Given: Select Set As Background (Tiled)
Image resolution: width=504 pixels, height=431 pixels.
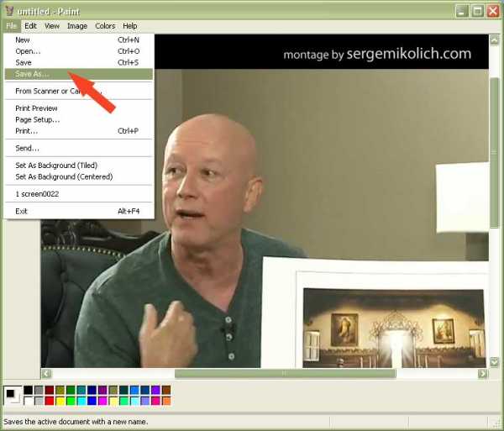Looking at the screenshot, I should point(79,166).
